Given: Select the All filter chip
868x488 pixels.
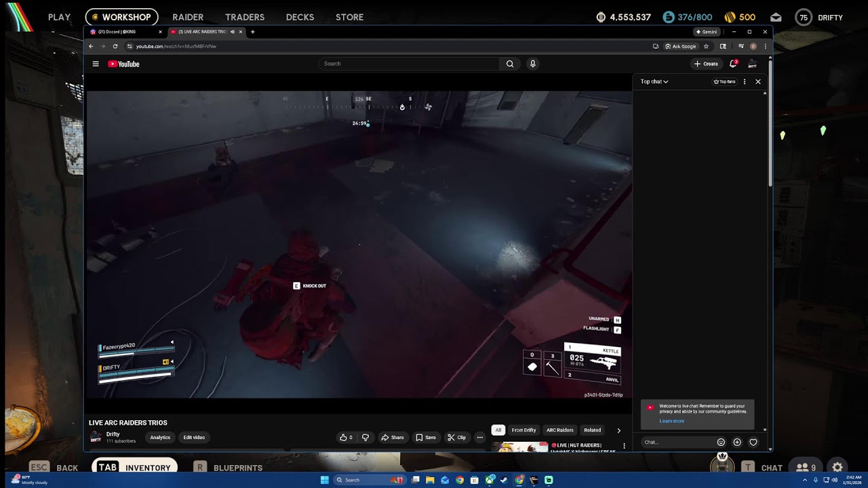Looking at the screenshot, I should pos(498,430).
